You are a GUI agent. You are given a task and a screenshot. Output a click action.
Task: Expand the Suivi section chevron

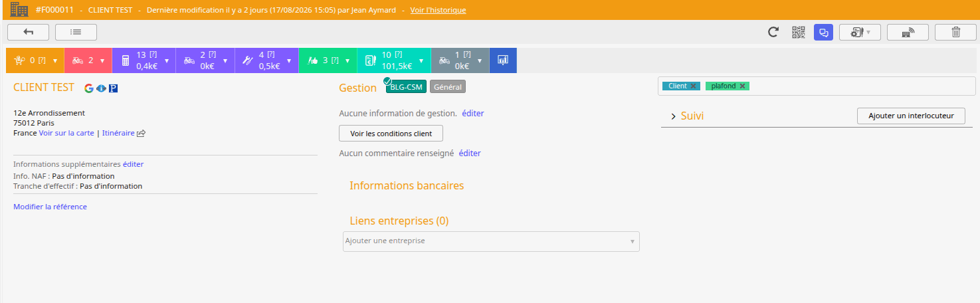672,116
